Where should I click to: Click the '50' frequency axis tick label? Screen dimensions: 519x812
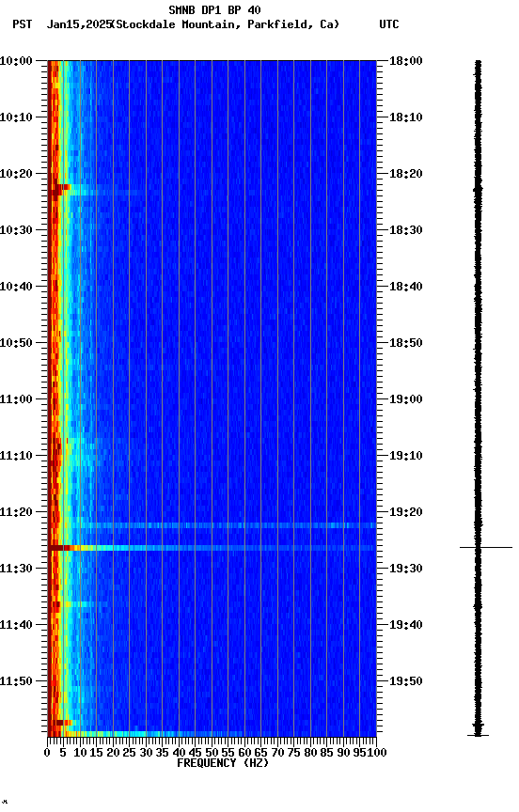click(x=212, y=754)
